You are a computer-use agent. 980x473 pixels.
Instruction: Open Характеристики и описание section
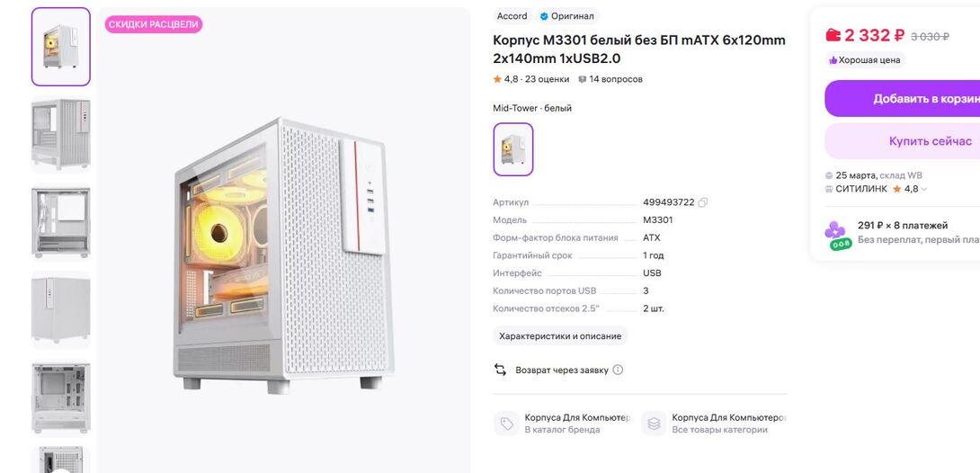560,336
